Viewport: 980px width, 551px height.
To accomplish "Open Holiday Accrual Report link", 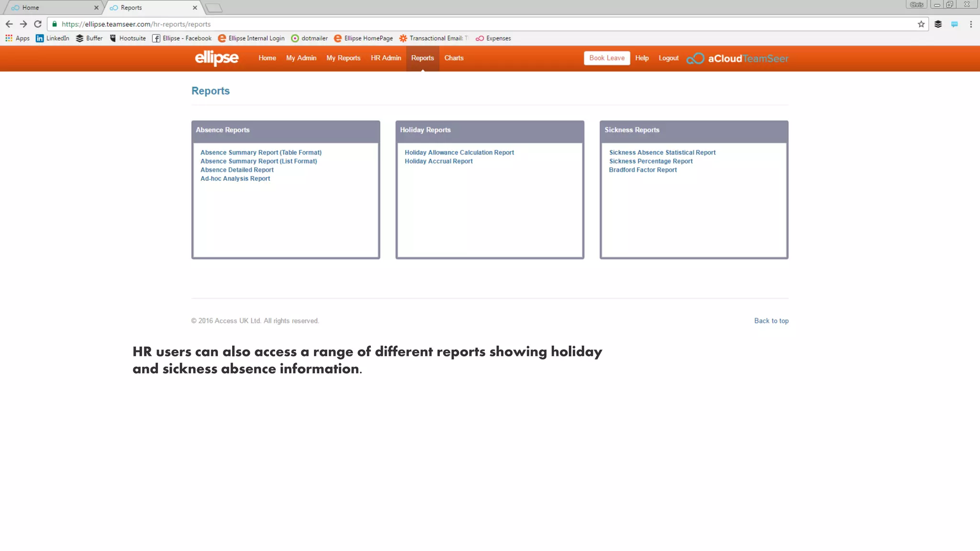I will tap(438, 161).
